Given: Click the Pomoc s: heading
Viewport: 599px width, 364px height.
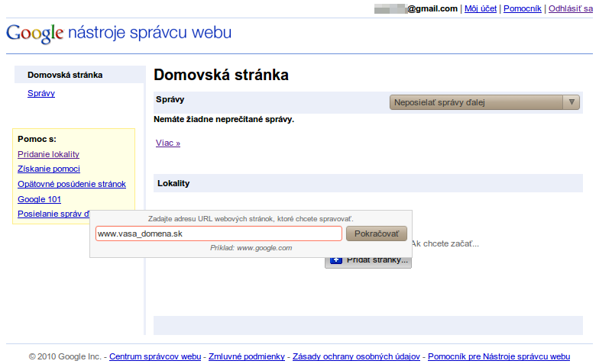Looking at the screenshot, I should coord(37,139).
